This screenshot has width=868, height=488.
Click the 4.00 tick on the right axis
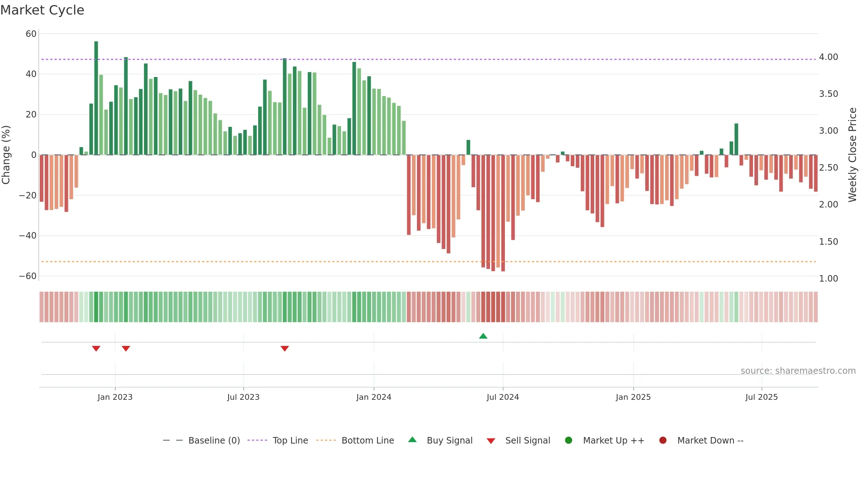tap(829, 57)
